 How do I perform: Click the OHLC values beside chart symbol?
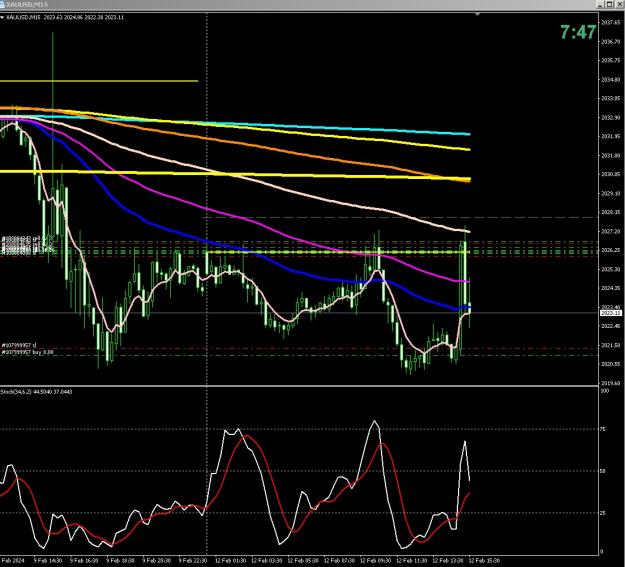coord(83,18)
